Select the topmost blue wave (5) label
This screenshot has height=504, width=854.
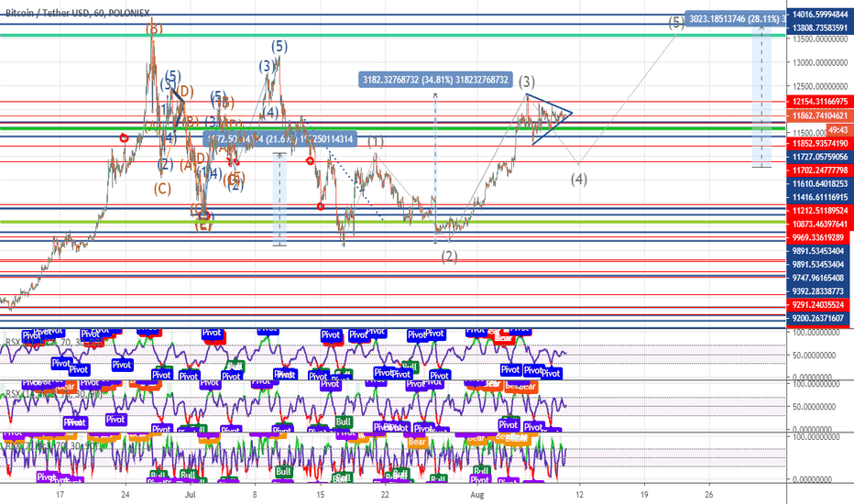click(x=279, y=47)
